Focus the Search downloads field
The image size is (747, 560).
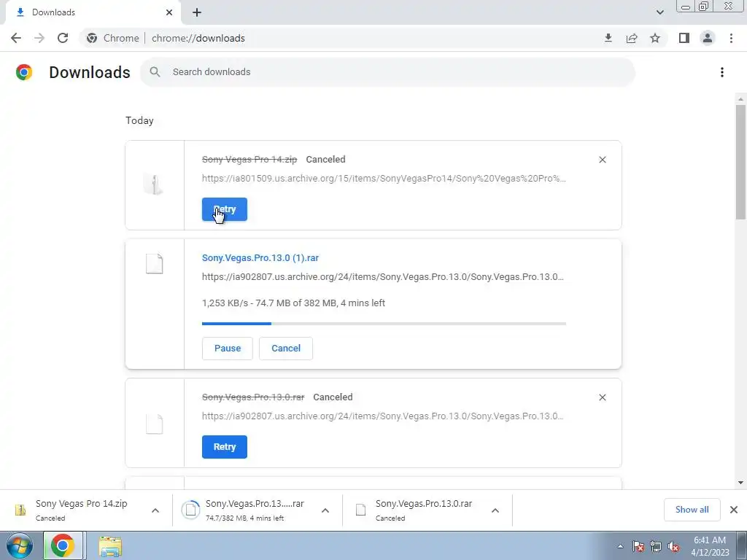coord(387,72)
